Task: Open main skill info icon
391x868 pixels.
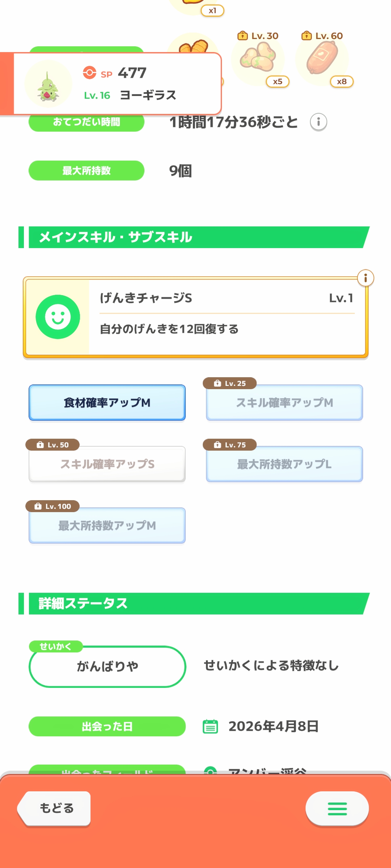Action: point(365,278)
